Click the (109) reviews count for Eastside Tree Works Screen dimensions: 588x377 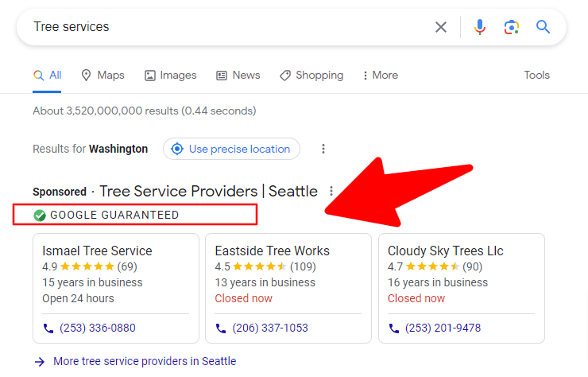point(303,266)
